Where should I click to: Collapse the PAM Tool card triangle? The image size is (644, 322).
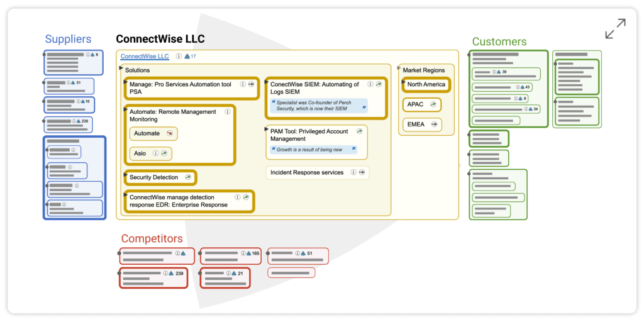[x=266, y=129]
